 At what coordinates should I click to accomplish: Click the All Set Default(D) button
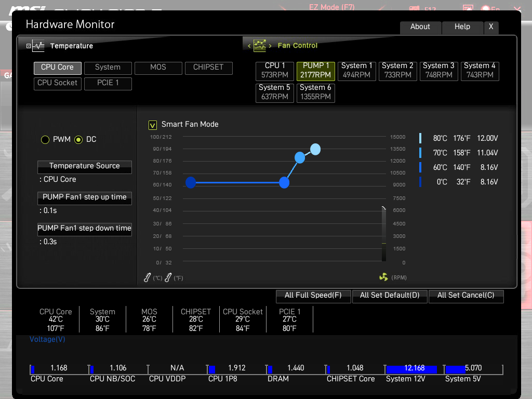pyautogui.click(x=390, y=296)
